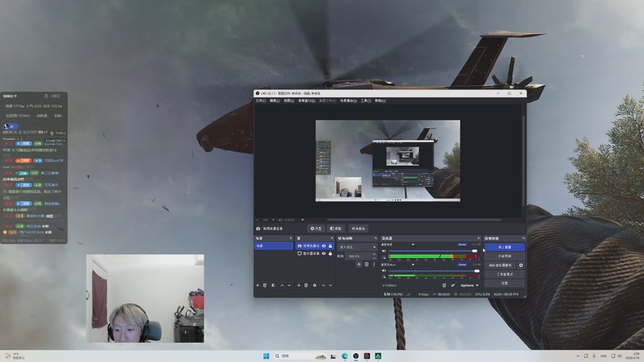Select the scene entry in Scenes list

pyautogui.click(x=274, y=246)
